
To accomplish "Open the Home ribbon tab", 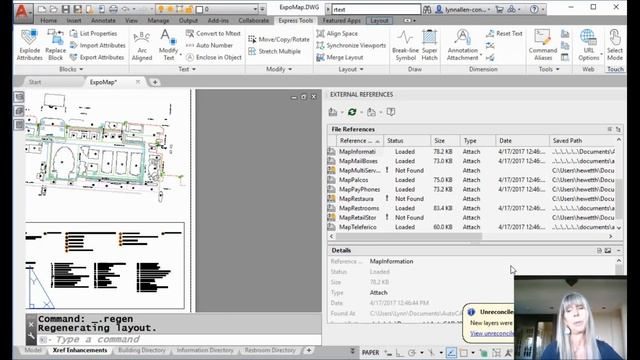I will coord(49,20).
